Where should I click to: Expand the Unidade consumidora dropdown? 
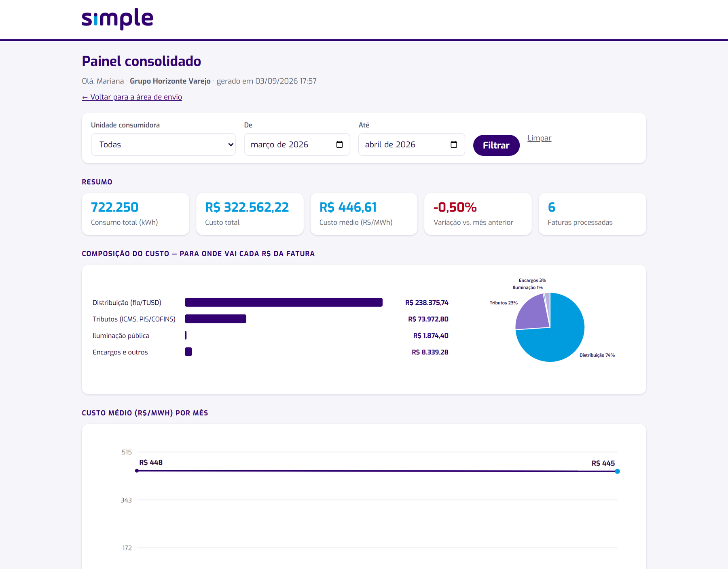click(x=163, y=144)
